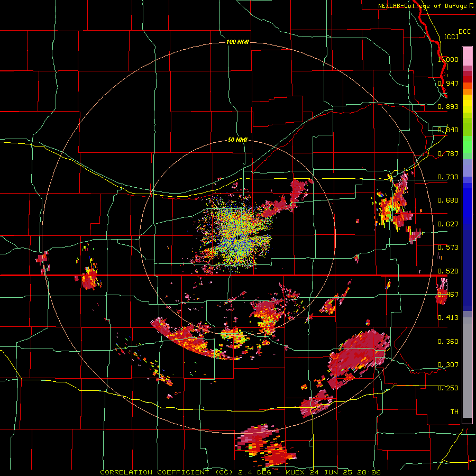Image resolution: width=476 pixels, height=476 pixels.
Task: Click the 1.000 value on the color scale
Action: coord(448,59)
